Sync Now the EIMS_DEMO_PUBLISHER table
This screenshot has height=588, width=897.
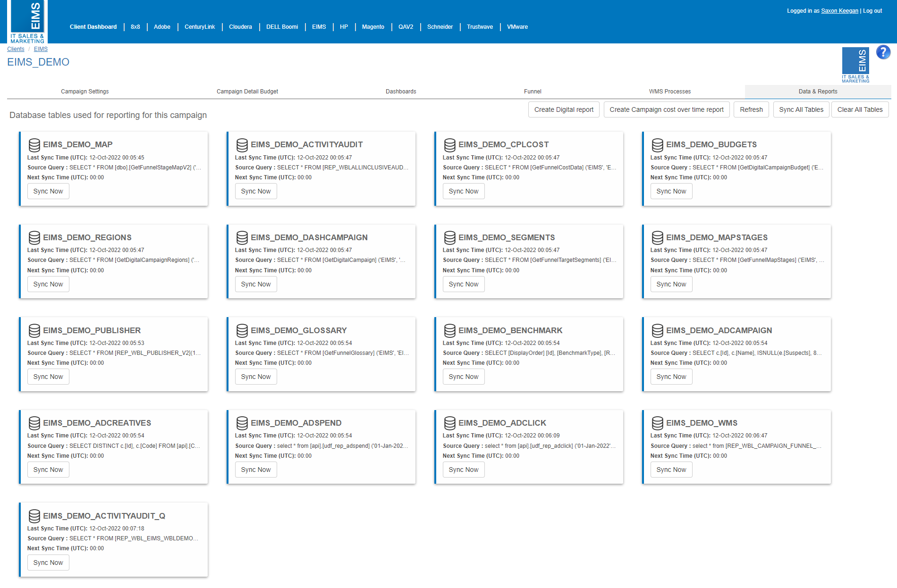(x=48, y=377)
